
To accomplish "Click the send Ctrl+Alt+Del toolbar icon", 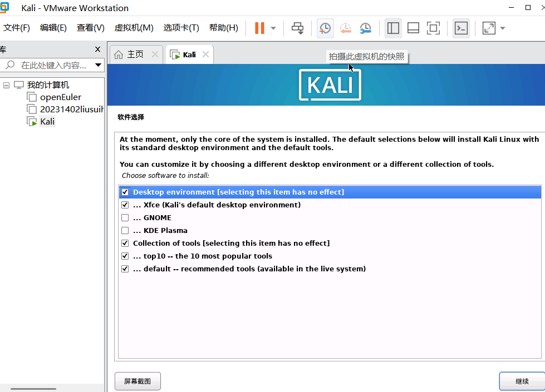I will click(297, 28).
